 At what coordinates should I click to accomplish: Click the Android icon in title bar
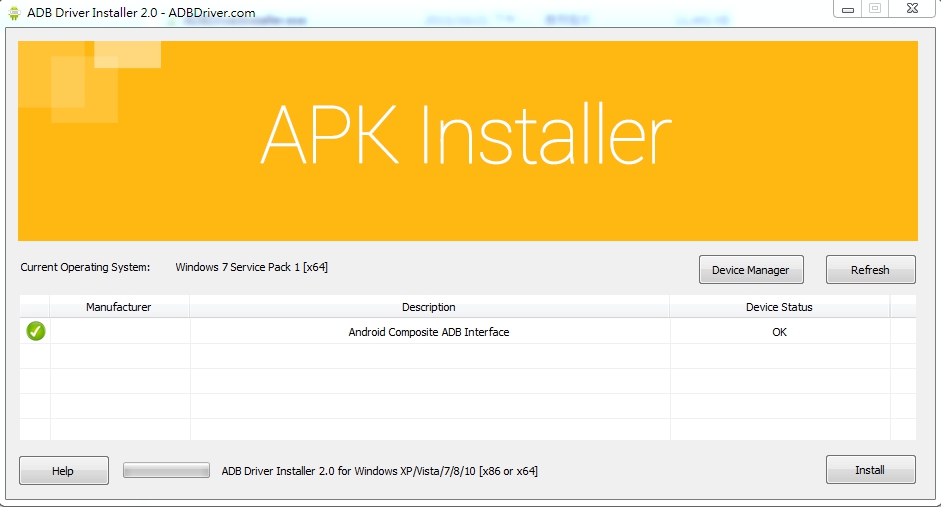pyautogui.click(x=14, y=13)
